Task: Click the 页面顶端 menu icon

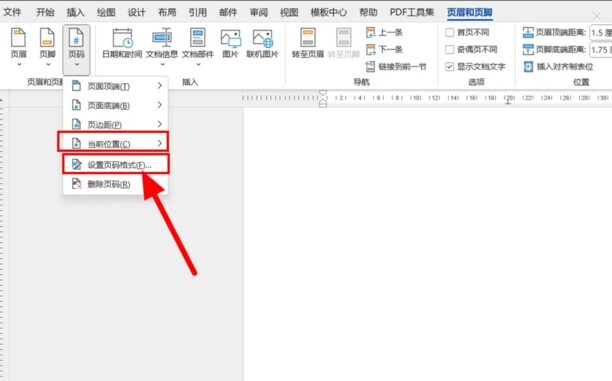Action: (x=76, y=86)
